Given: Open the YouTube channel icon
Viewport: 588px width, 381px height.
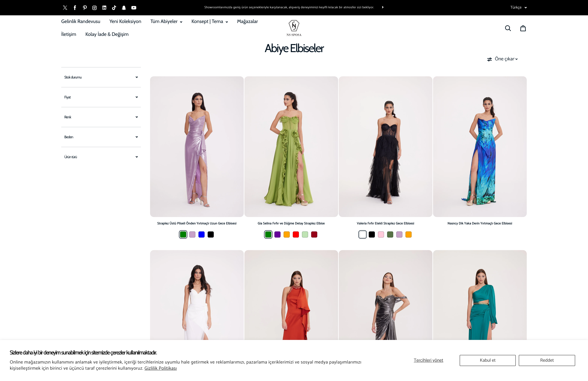Looking at the screenshot, I should tap(134, 8).
